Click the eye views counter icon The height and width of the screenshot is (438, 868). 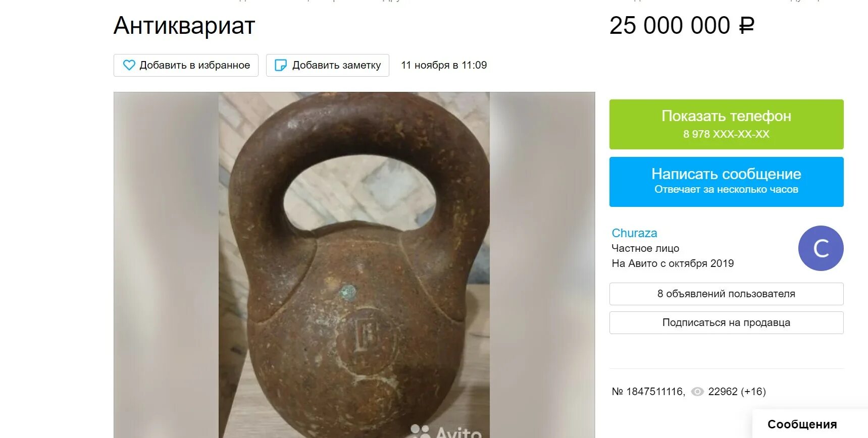697,392
